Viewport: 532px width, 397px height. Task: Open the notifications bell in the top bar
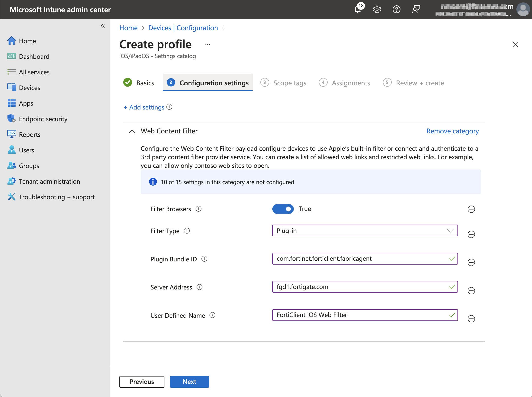[x=358, y=9]
